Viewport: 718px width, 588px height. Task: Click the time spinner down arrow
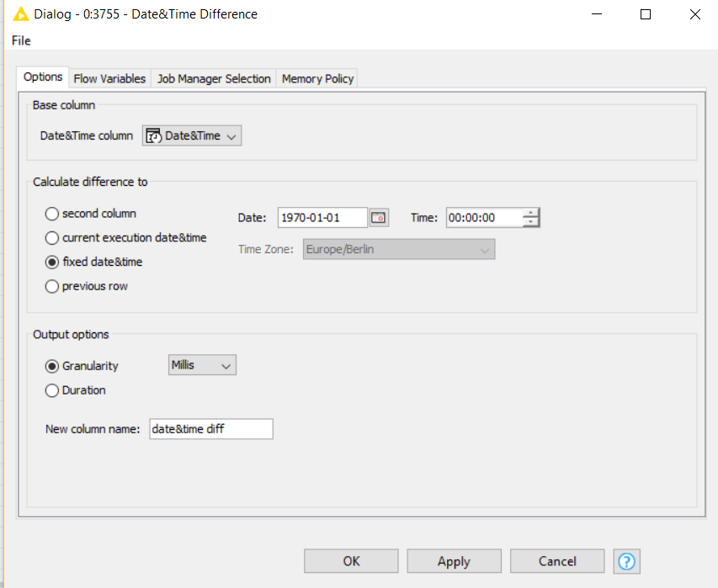(x=530, y=221)
